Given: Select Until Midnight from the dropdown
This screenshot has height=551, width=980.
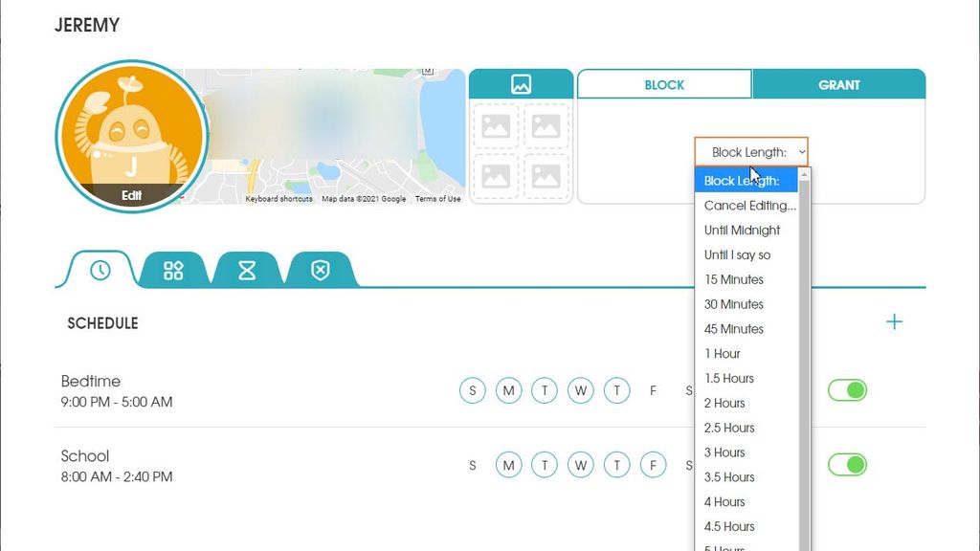Looking at the screenshot, I should click(x=742, y=230).
